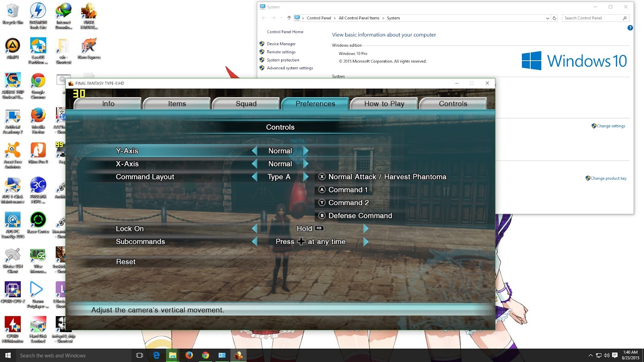The height and width of the screenshot is (362, 644).
Task: Select the Nitro Pro 8 desktop icon
Action: [x=38, y=153]
